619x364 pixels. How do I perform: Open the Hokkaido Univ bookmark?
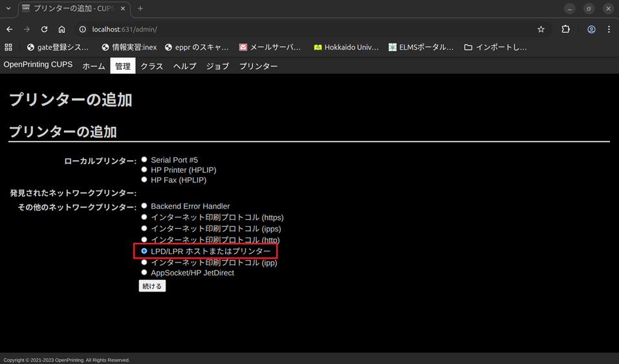[345, 47]
